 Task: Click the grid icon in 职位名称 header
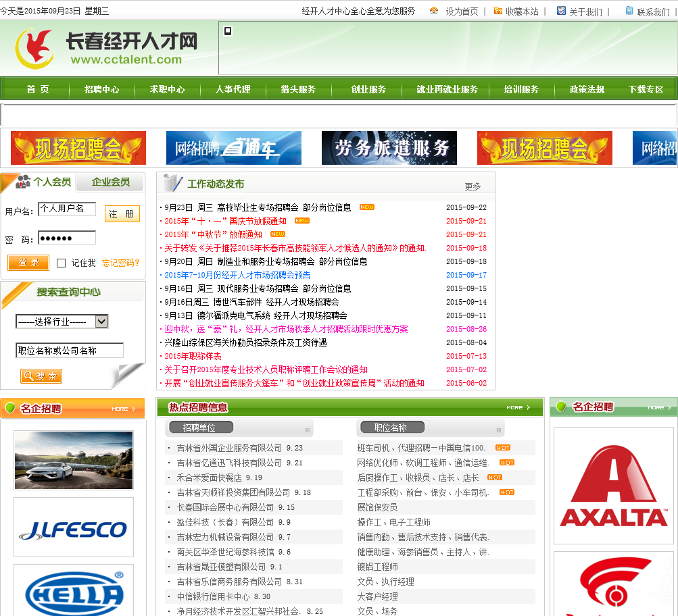pos(499,430)
